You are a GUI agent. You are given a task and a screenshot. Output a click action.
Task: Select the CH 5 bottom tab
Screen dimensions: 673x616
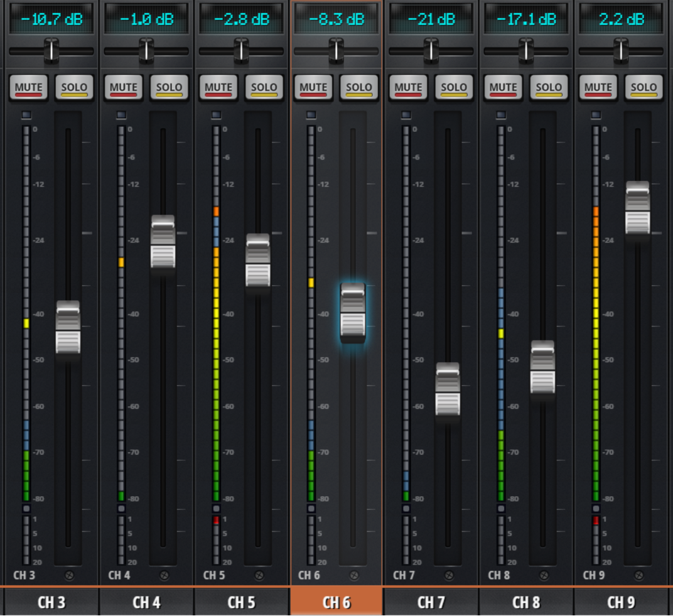click(x=242, y=602)
